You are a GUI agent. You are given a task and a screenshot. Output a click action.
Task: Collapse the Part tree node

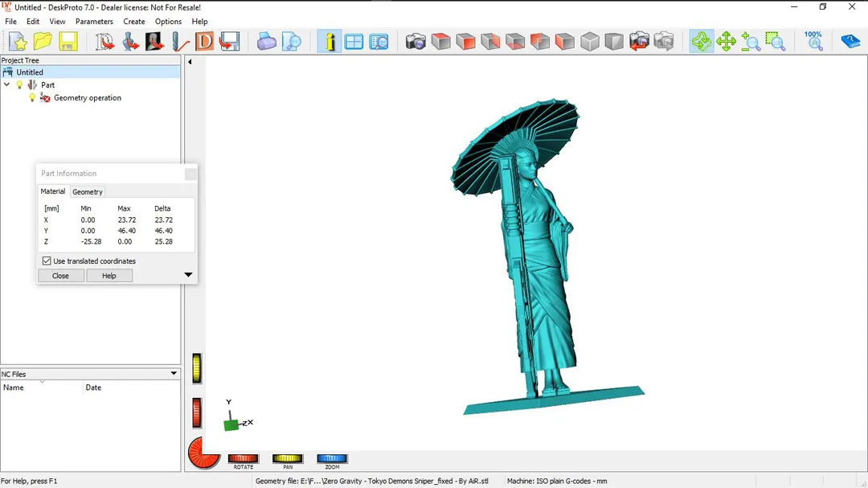6,84
